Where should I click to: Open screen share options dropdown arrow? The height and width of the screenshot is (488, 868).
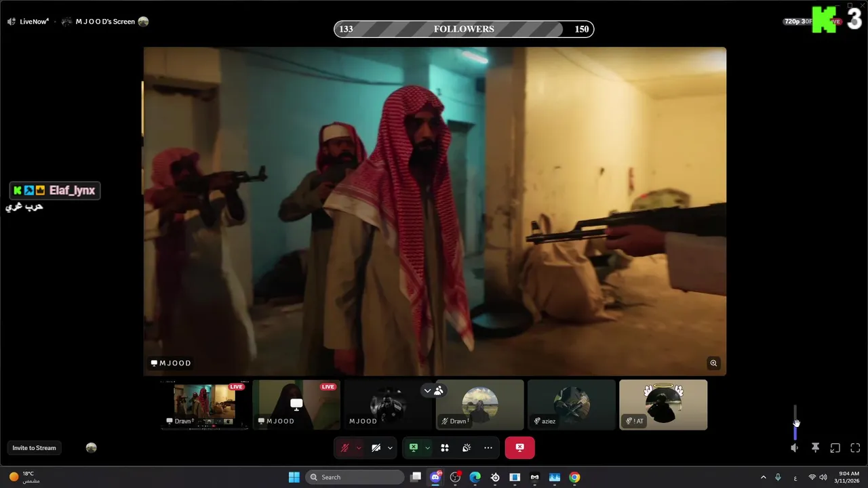[427, 448]
